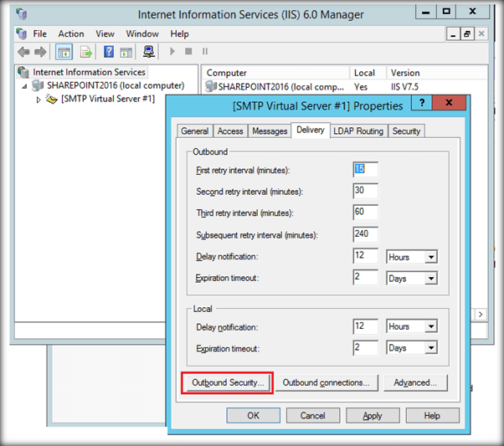Click the Start (play) toolbar icon

172,51
